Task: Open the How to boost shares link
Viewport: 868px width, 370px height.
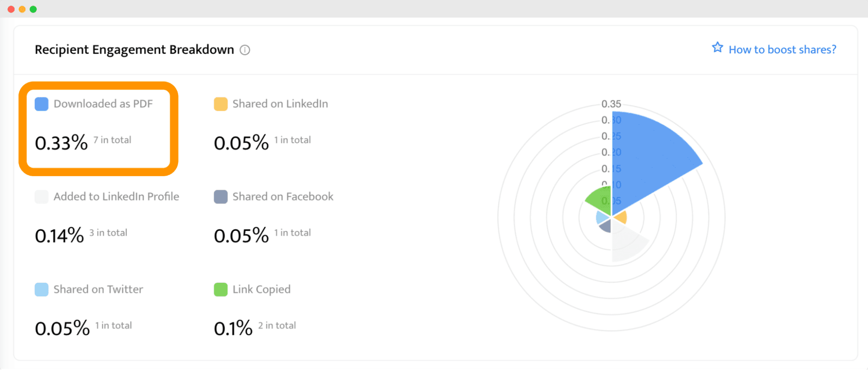Action: click(782, 49)
